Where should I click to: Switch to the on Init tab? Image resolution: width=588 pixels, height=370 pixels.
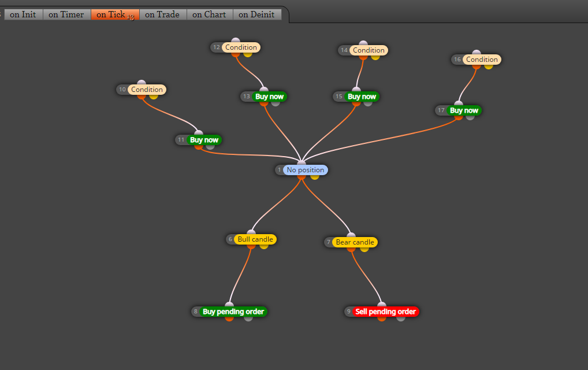tap(23, 14)
